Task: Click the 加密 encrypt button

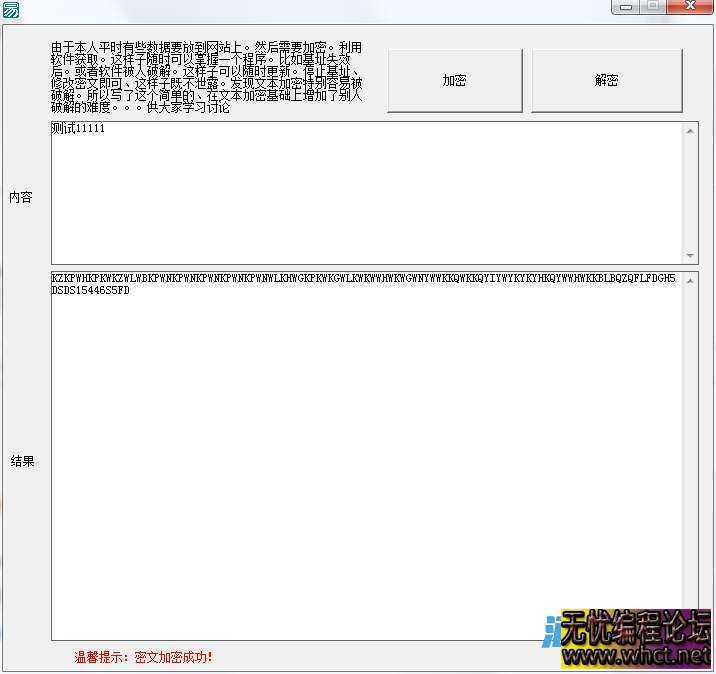Action: [x=455, y=80]
